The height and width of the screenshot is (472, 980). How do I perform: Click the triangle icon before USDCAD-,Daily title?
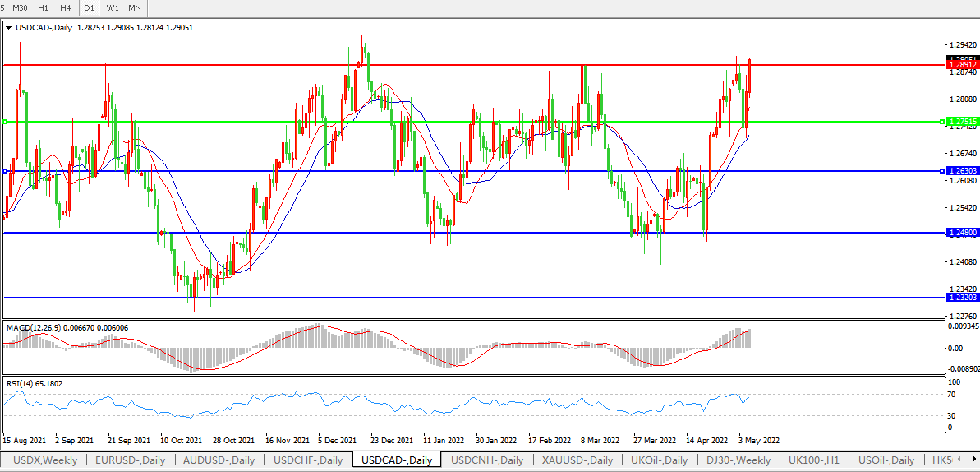tap(8, 27)
